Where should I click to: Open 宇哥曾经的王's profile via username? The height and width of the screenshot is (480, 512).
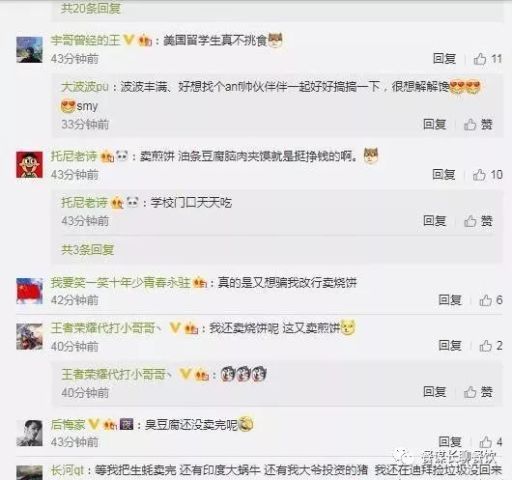[x=85, y=41]
